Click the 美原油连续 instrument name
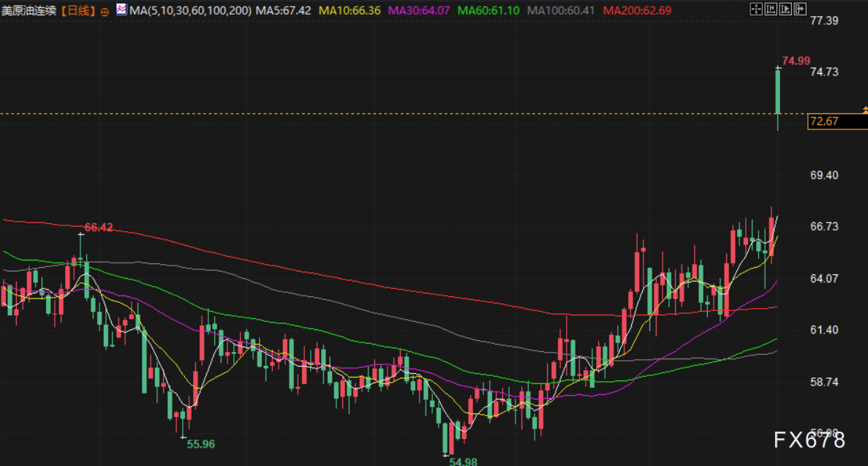The width and height of the screenshot is (868, 466). [x=29, y=11]
